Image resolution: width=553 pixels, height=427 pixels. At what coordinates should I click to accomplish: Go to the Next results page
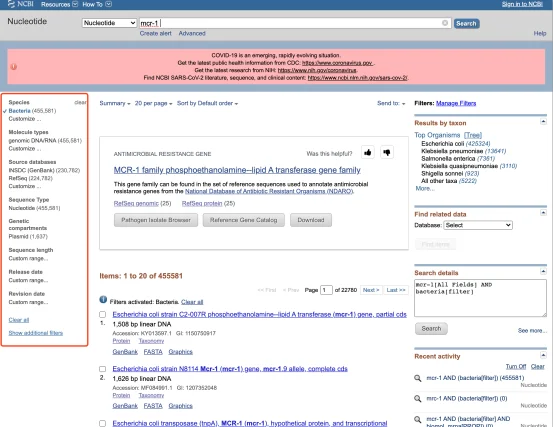coord(371,290)
